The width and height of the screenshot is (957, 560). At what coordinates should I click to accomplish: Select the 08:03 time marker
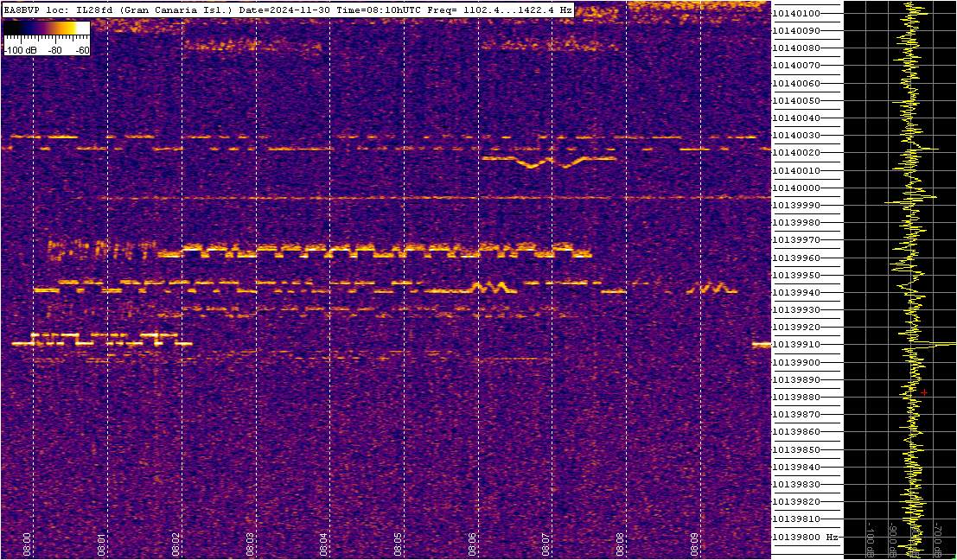point(250,543)
